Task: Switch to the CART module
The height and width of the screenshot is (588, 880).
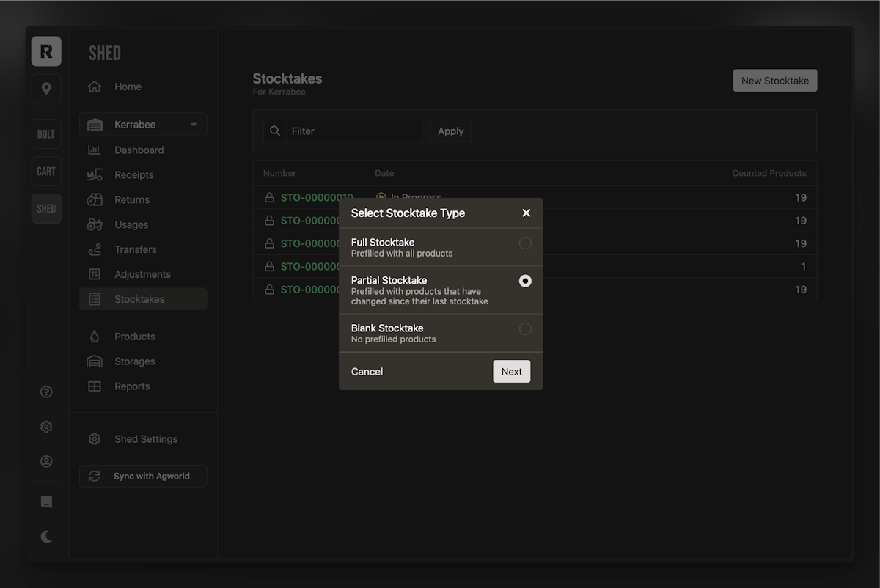Action: [45, 171]
